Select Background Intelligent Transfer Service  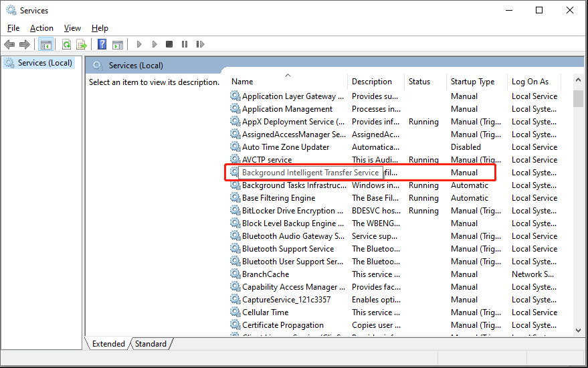(x=310, y=173)
